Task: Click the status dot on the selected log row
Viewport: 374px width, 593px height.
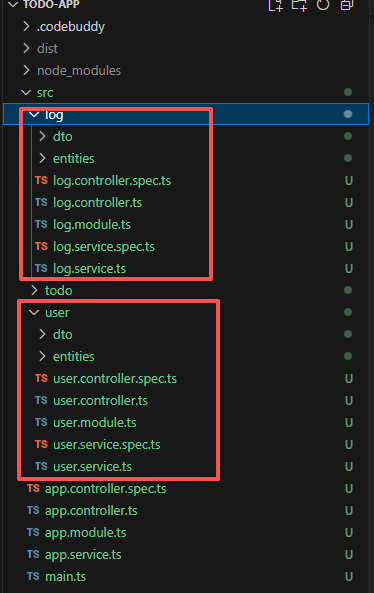Action: (x=348, y=114)
